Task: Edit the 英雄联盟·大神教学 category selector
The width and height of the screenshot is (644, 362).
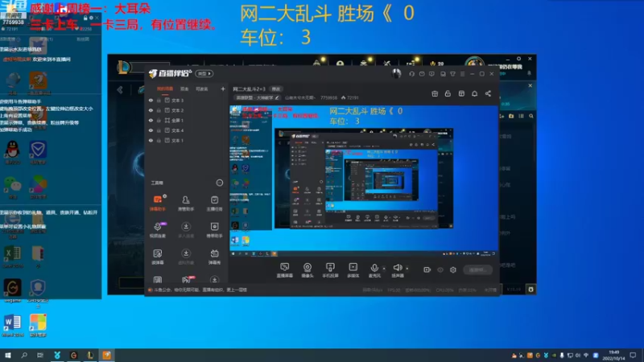Action: click(x=257, y=97)
